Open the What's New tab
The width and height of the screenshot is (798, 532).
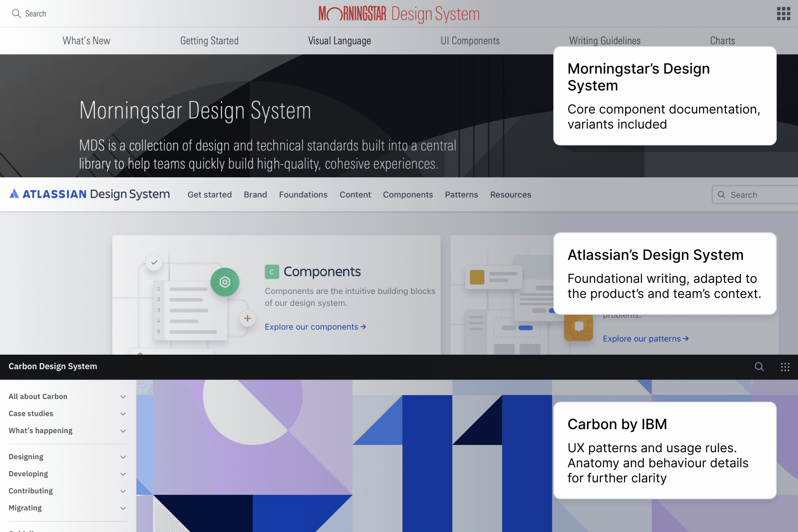coord(86,41)
